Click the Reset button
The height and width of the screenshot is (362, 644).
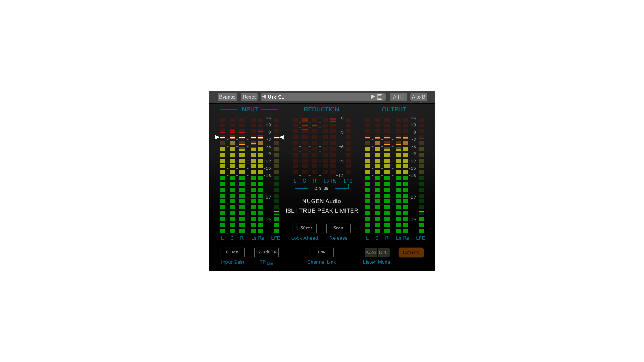[249, 97]
